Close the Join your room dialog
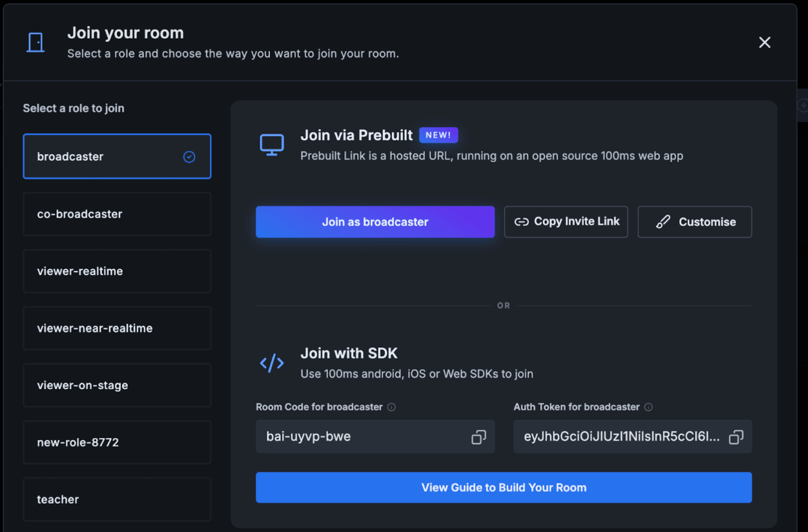 (765, 42)
